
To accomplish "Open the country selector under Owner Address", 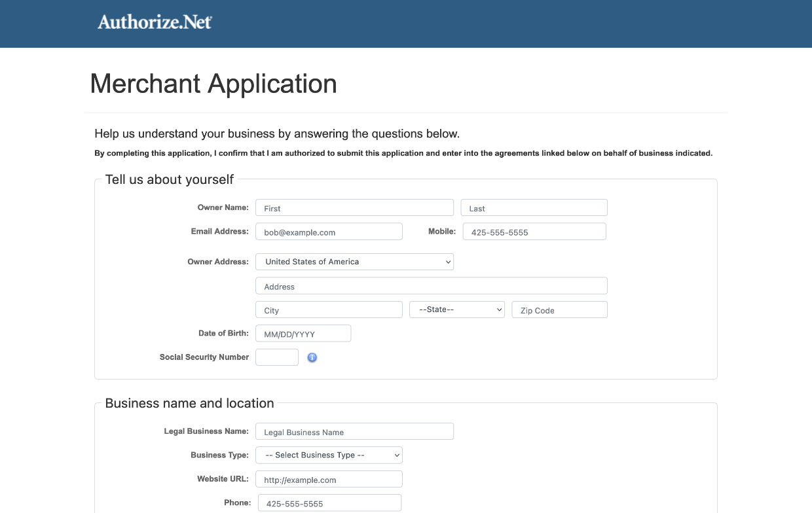I will pos(354,261).
